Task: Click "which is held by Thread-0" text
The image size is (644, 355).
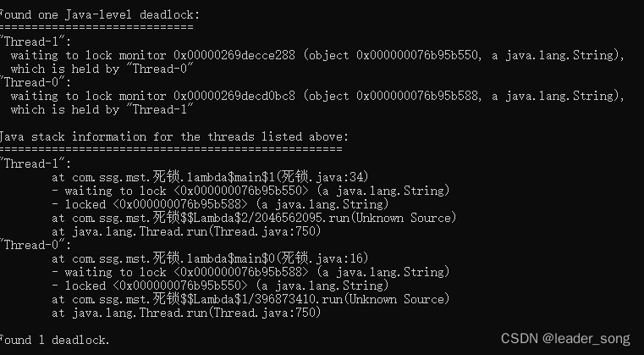Action: [102, 69]
